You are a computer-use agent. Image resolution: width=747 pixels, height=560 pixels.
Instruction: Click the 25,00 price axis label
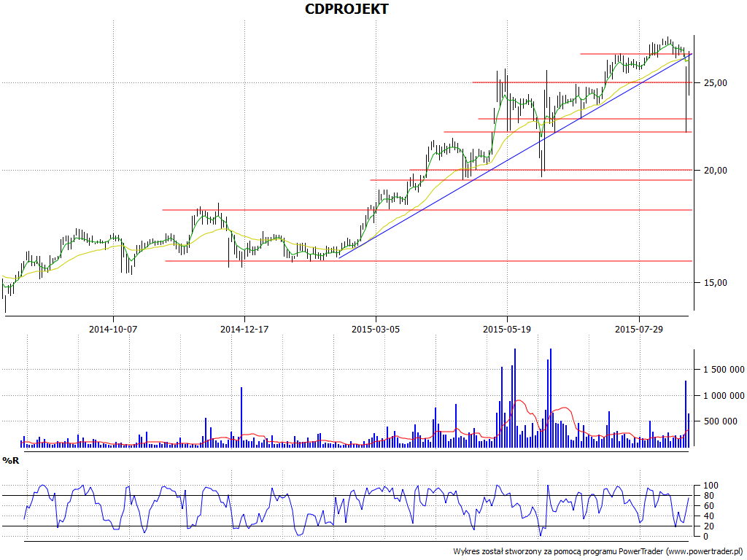coord(715,83)
